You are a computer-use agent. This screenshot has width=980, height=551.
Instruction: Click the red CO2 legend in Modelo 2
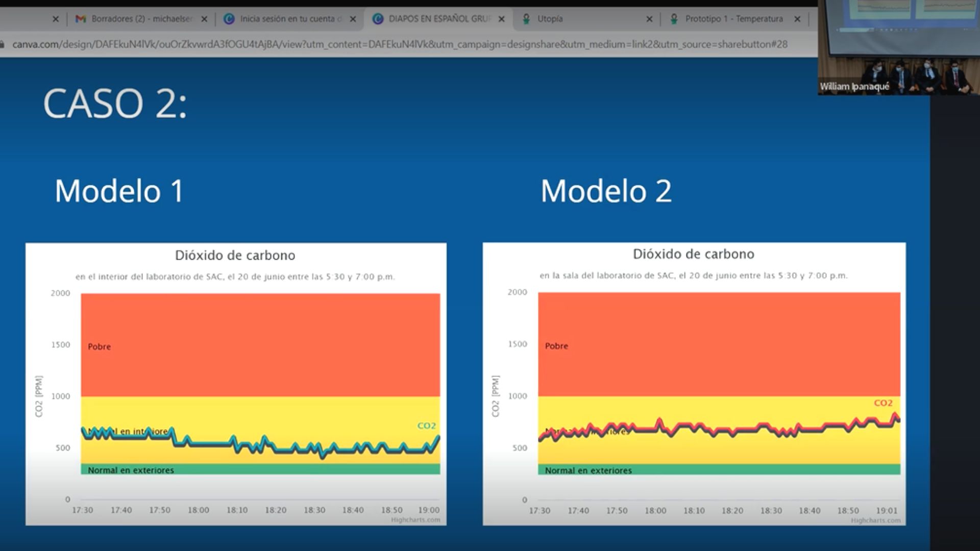[x=883, y=403]
